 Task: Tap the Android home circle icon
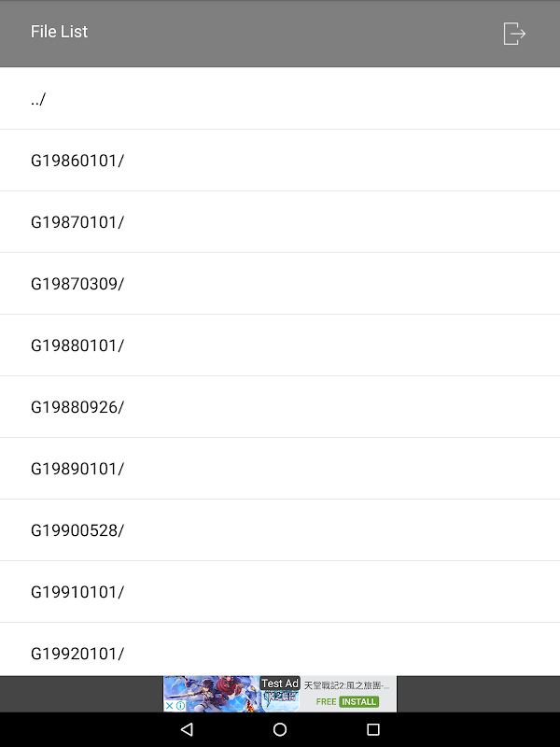coord(280,729)
